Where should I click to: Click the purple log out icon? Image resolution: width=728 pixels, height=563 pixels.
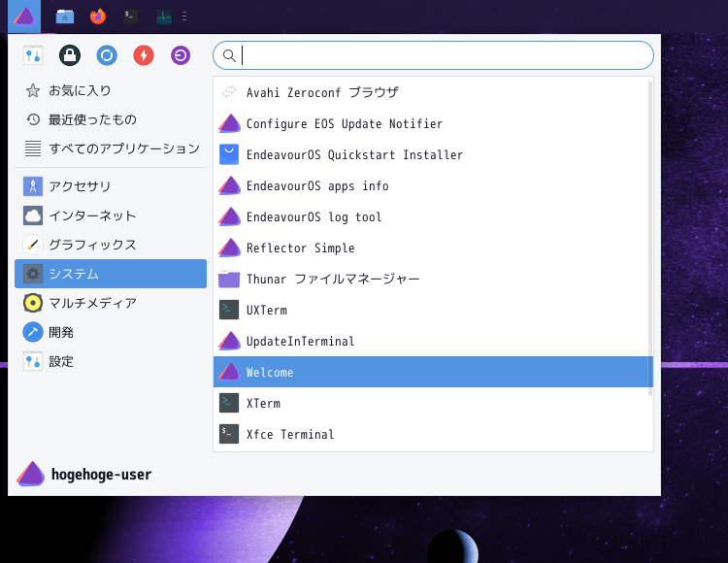click(x=181, y=55)
